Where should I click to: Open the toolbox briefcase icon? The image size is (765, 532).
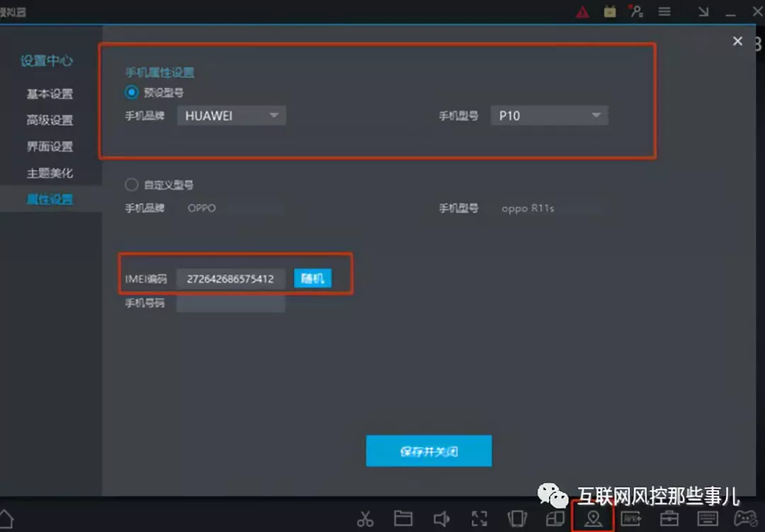(x=669, y=519)
